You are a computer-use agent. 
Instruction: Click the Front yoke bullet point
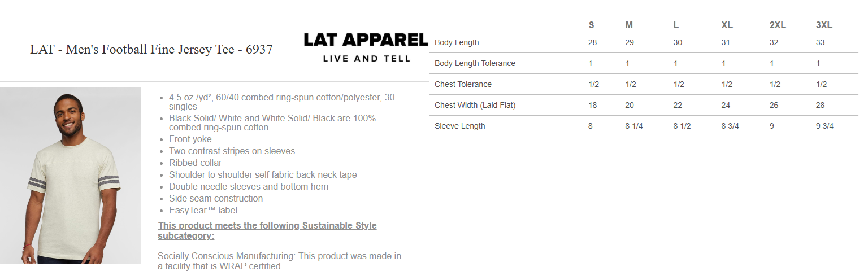tap(190, 139)
